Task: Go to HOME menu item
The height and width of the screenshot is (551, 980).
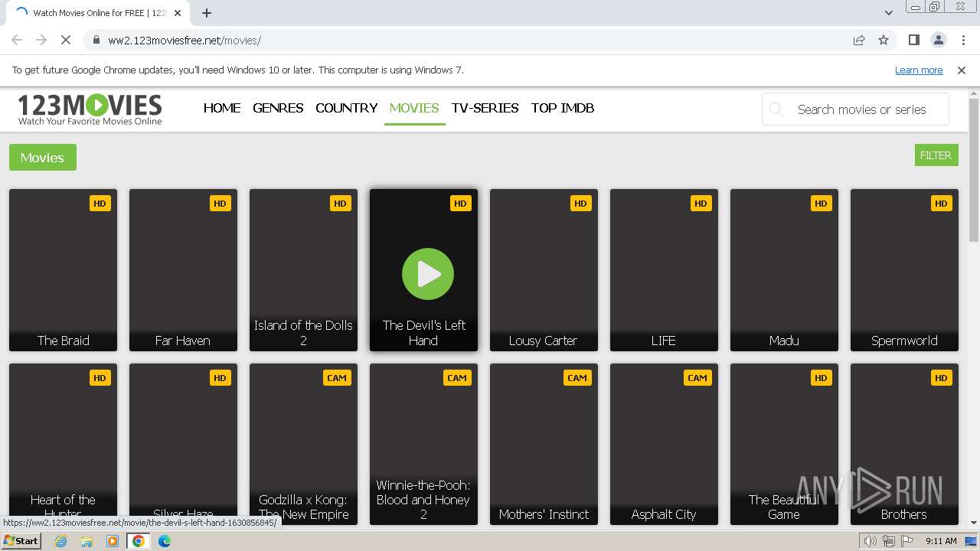Action: [222, 108]
